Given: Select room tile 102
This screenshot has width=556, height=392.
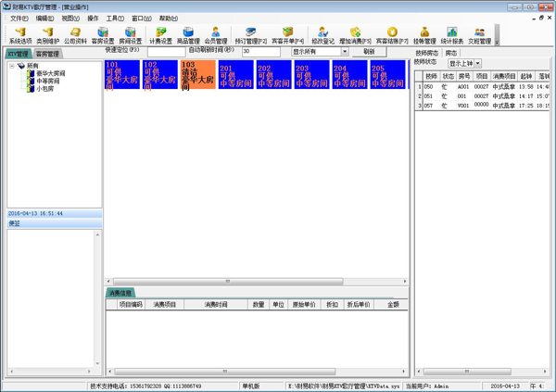Looking at the screenshot, I should click(160, 74).
